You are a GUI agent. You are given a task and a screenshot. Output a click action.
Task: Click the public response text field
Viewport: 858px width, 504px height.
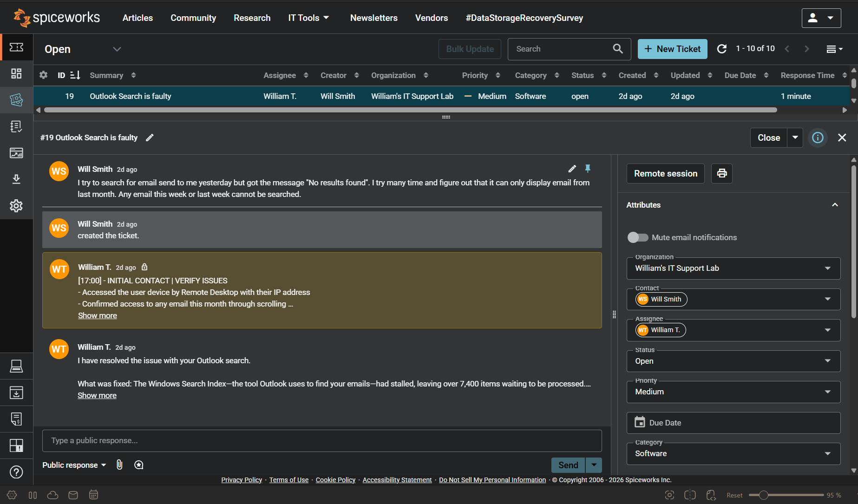(321, 440)
